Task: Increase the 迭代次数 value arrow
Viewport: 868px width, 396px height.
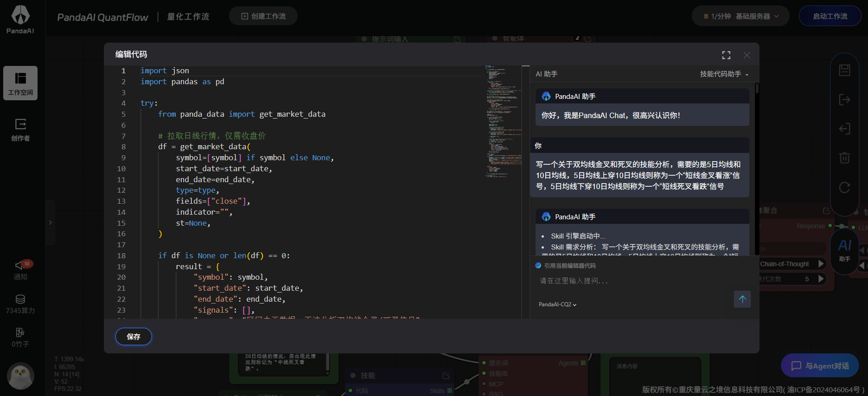Action: click(821, 279)
